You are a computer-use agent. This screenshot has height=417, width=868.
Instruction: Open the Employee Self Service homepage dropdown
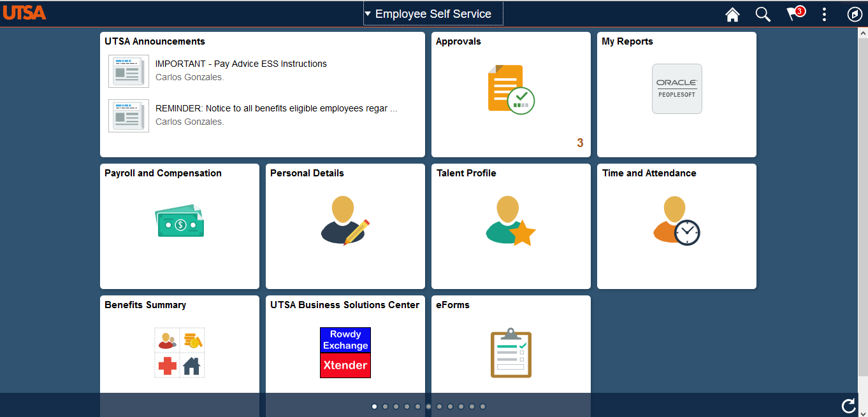click(433, 14)
